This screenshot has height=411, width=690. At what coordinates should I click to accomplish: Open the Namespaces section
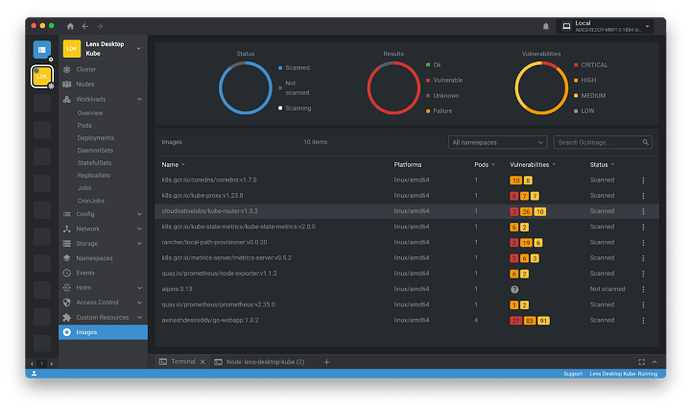94,258
